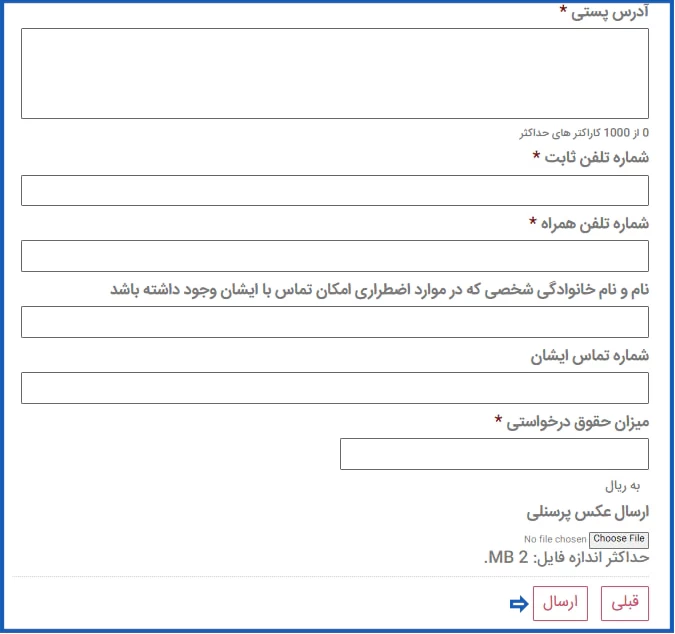Click the 'No file chosen' text
The image size is (675, 634).
click(555, 540)
